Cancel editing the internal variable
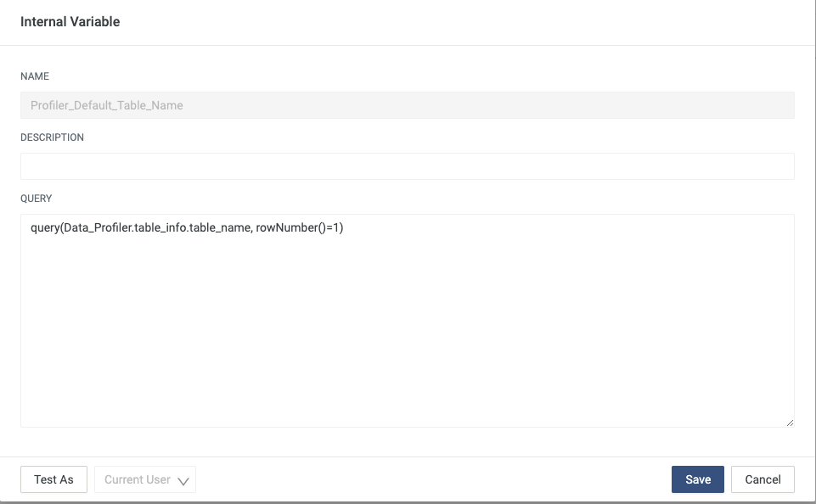 click(762, 479)
